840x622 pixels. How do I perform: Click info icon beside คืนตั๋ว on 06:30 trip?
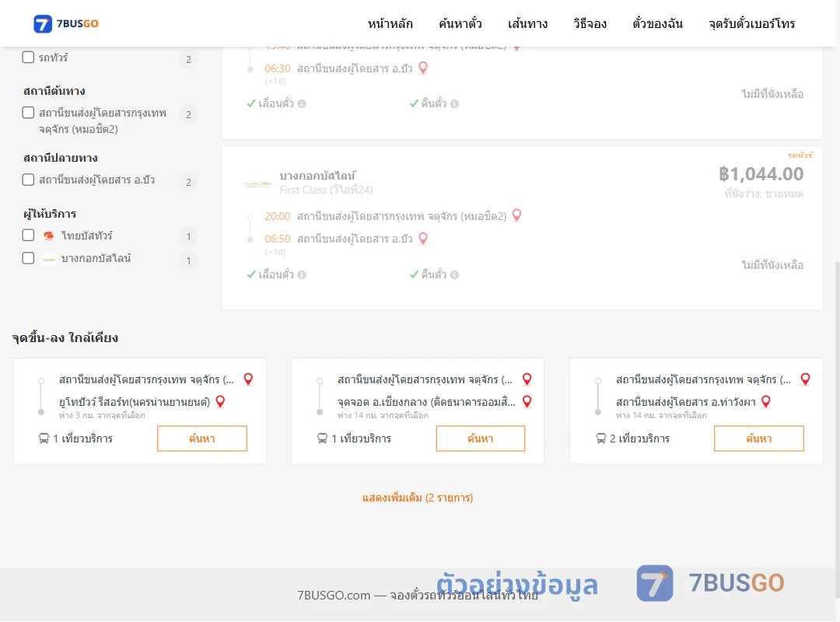click(455, 104)
